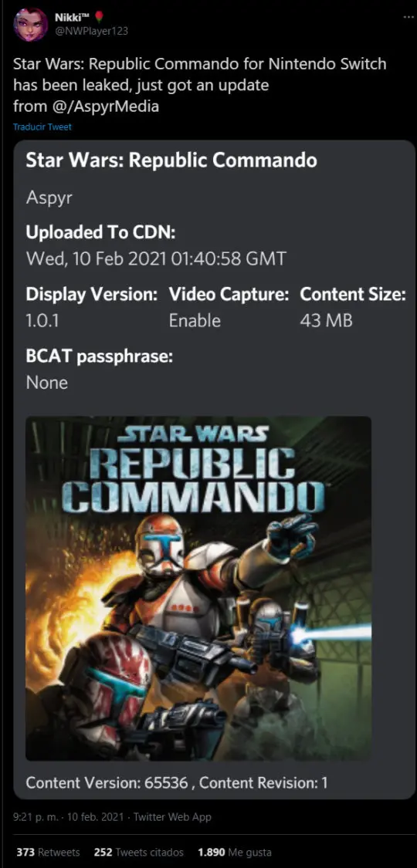The image size is (417, 868).
Task: Click the Content Version 65536 footer text
Action: tap(107, 783)
